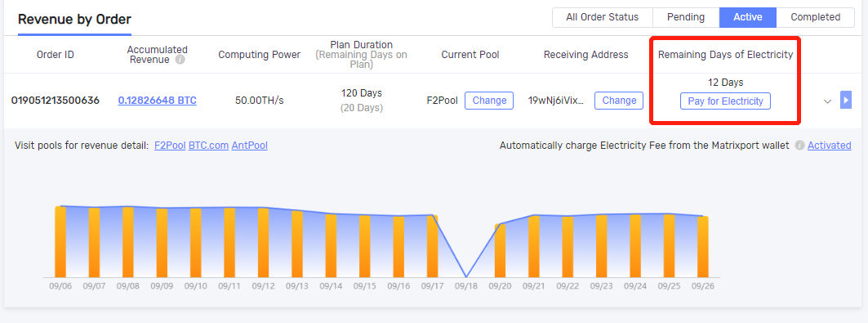Viewport: 868px width, 323px height.
Task: Visit AntPool revenue detail link
Action: 250,146
